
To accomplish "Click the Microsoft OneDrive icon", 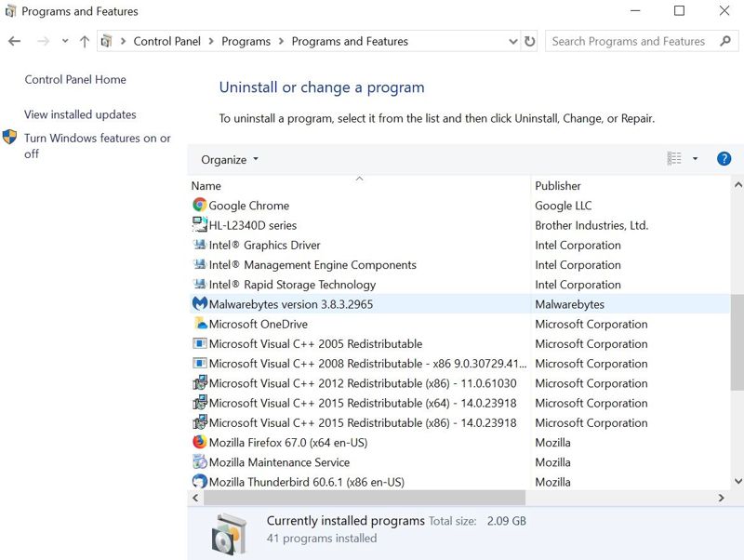I will tap(200, 323).
